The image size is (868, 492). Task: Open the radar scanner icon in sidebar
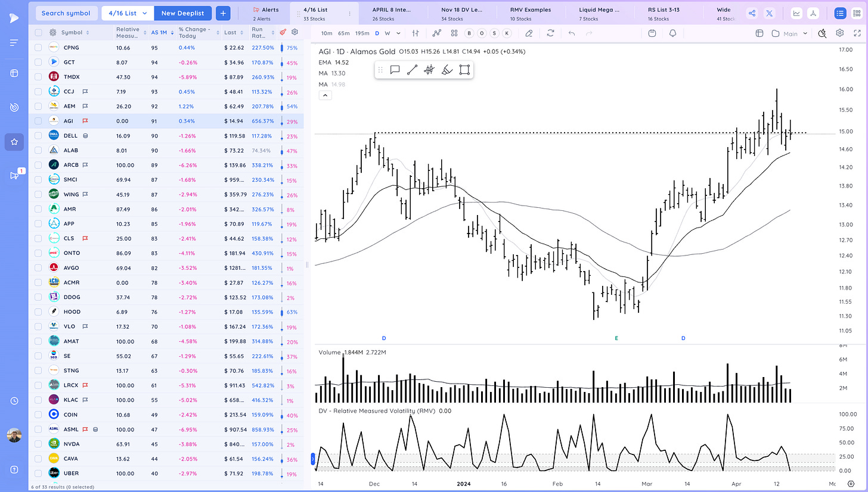(14, 107)
